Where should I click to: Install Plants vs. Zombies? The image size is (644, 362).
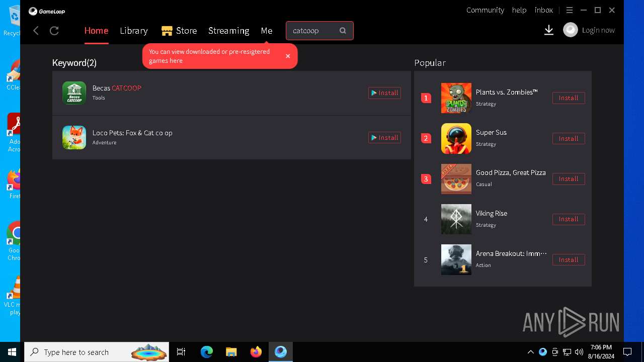coord(569,98)
